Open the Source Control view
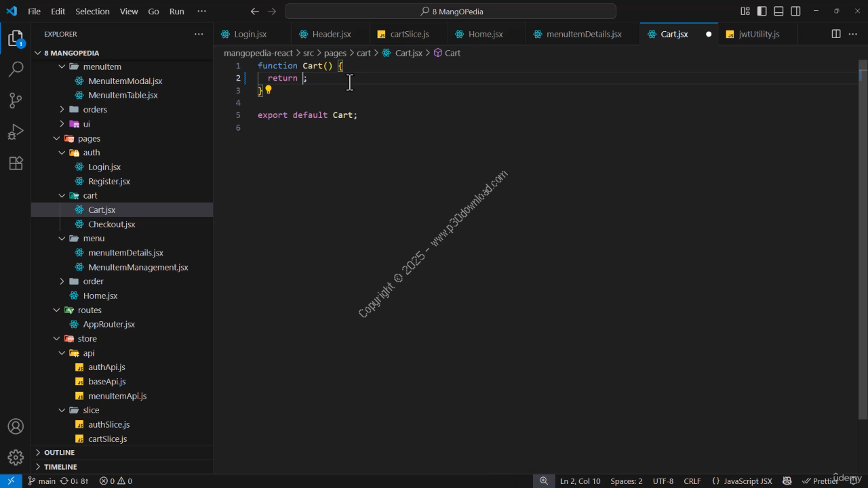 tap(16, 100)
